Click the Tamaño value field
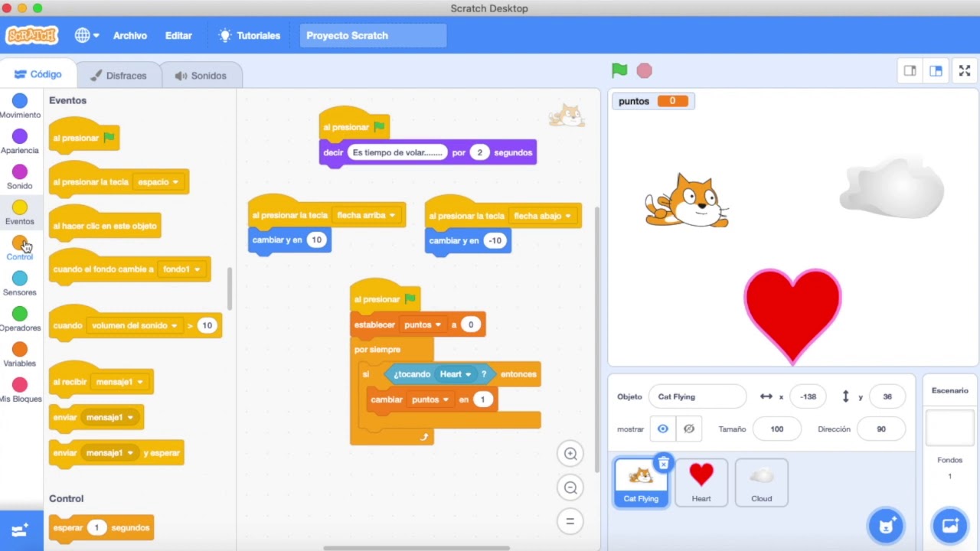Screen dimensions: 980x551 click(777, 429)
